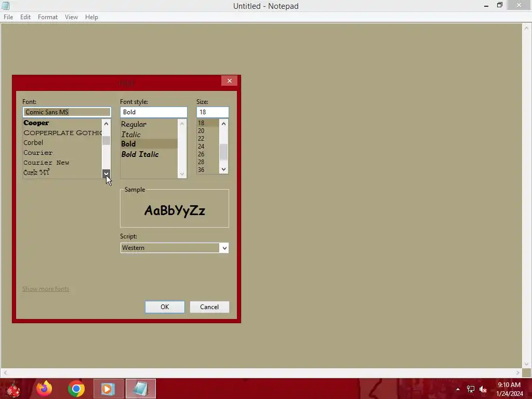Select size 26 in the list
Screen dimensions: 532x399
tap(208, 154)
